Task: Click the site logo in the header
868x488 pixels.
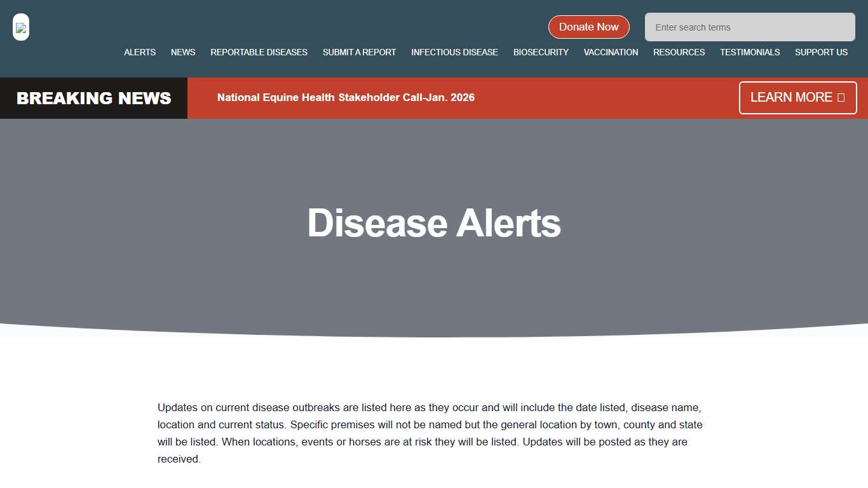Action: (x=20, y=27)
